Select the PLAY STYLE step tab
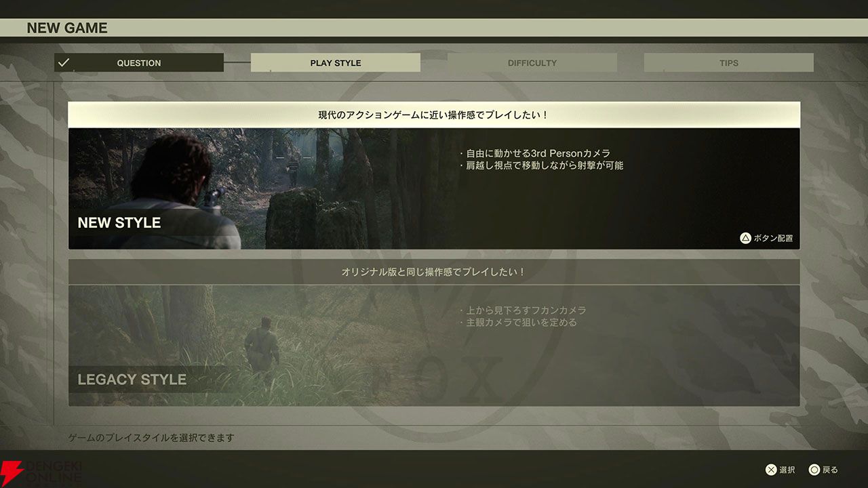 tap(336, 63)
